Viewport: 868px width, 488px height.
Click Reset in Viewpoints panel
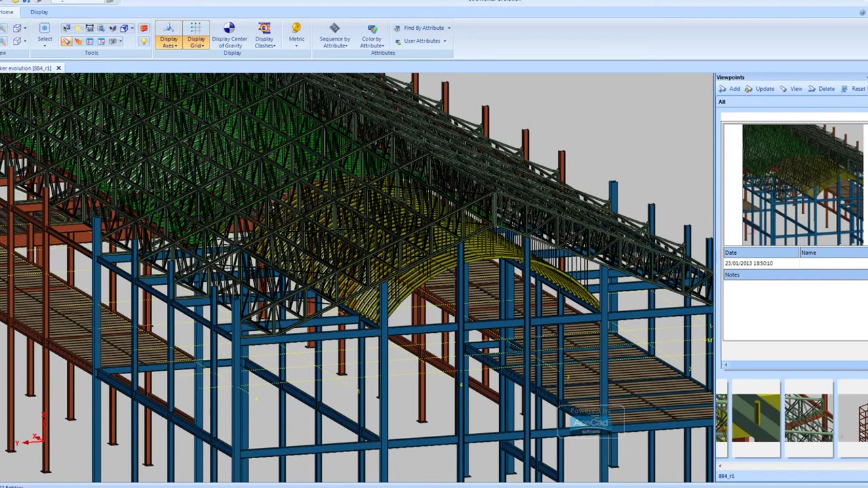854,89
